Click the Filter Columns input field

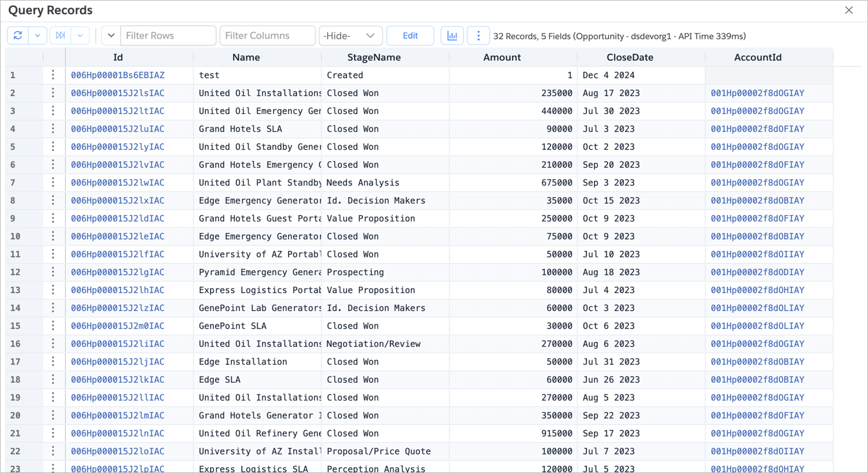[x=267, y=36]
